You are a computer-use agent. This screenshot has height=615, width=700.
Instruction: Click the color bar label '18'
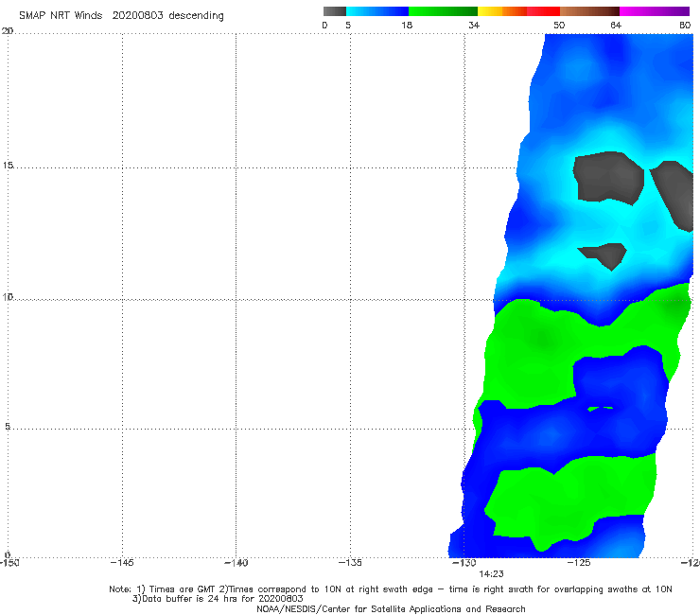click(407, 25)
